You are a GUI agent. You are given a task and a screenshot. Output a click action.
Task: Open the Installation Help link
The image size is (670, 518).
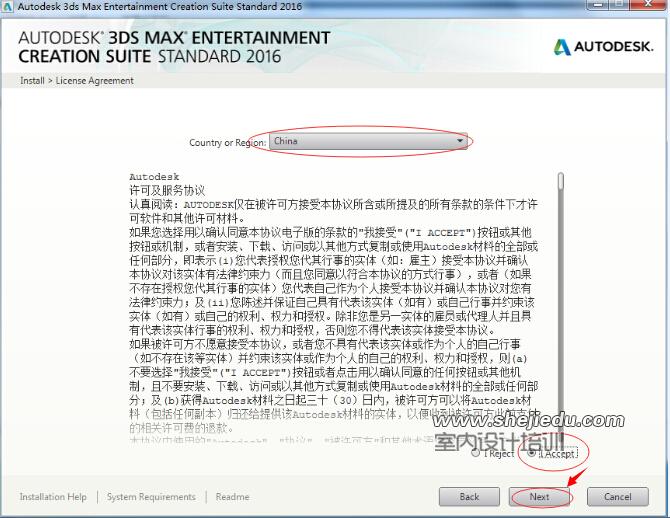point(53,497)
